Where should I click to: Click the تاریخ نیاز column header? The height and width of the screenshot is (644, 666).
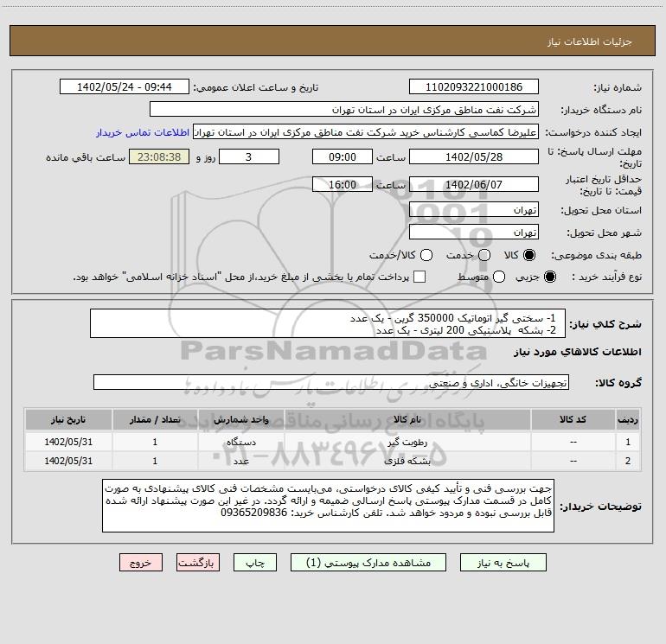point(68,419)
